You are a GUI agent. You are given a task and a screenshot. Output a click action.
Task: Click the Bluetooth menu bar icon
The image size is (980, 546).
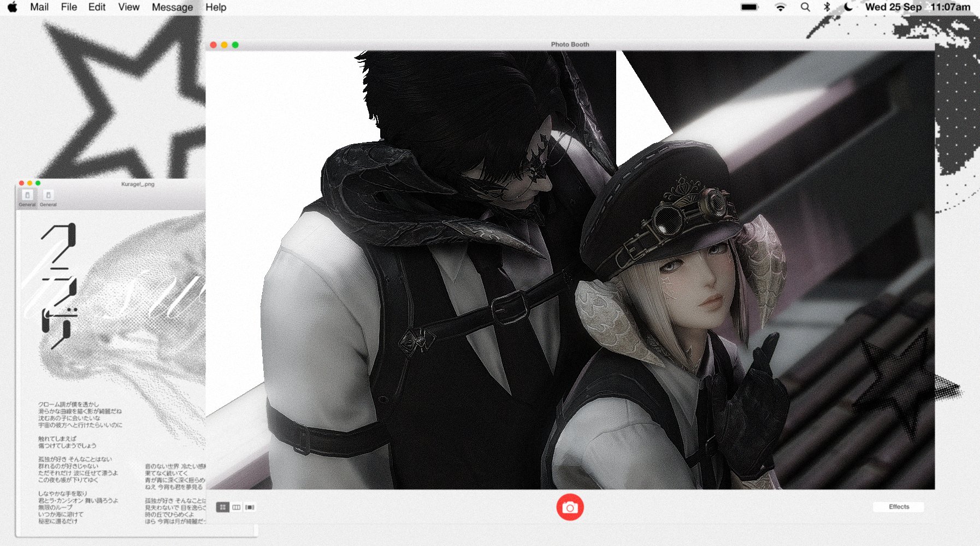tap(827, 7)
